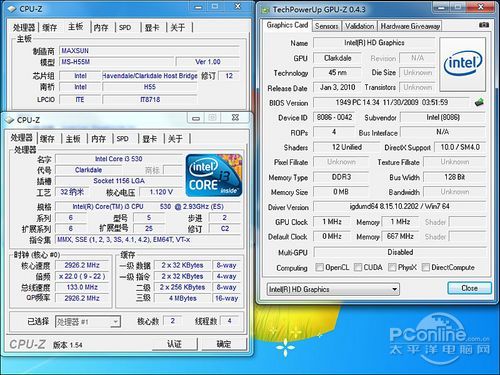Select the 处理器 tab in front CPU-Z window
The image size is (500, 375).
21,138
